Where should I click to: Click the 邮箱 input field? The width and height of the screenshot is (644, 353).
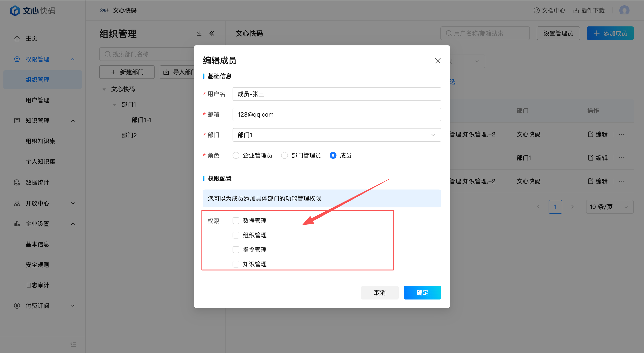click(336, 115)
